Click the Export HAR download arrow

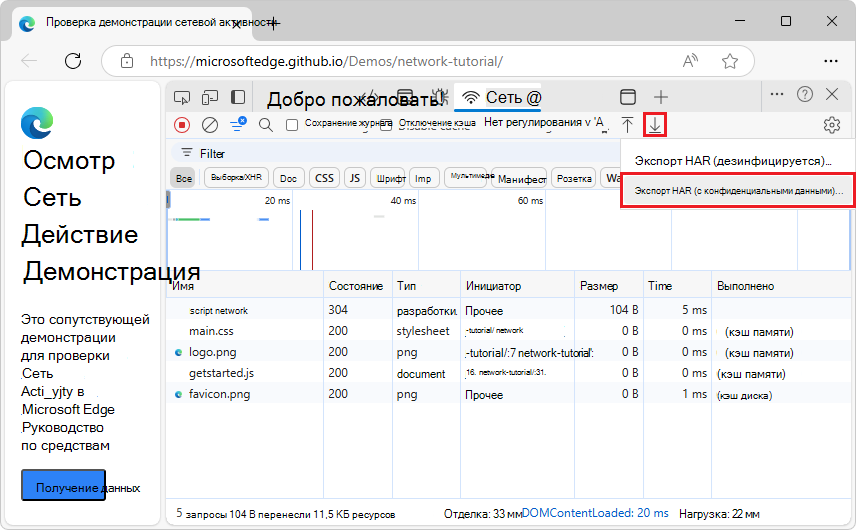coord(655,125)
